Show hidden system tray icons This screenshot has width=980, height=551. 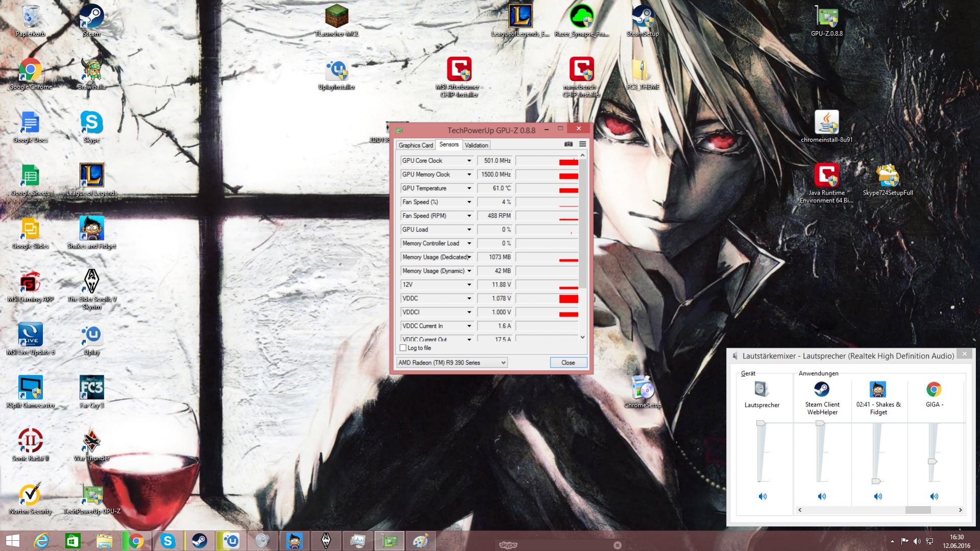point(892,541)
